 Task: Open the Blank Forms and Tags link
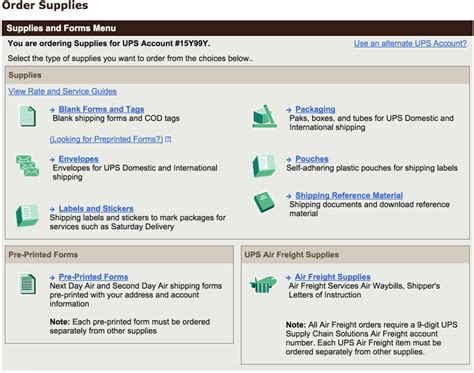[101, 109]
